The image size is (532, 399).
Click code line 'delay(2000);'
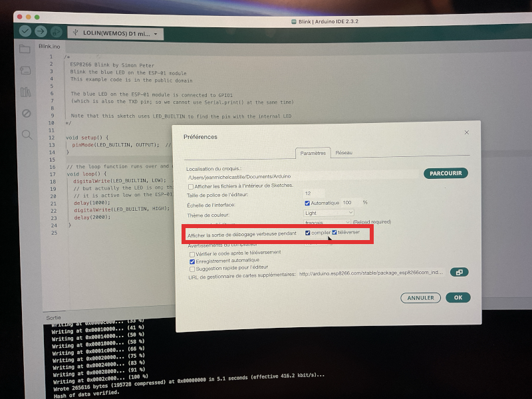click(x=92, y=217)
